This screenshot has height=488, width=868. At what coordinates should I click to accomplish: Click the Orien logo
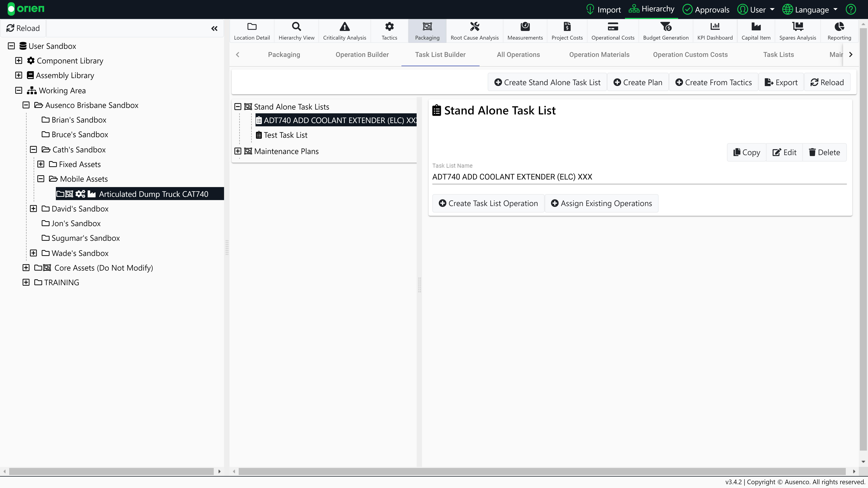click(x=26, y=9)
